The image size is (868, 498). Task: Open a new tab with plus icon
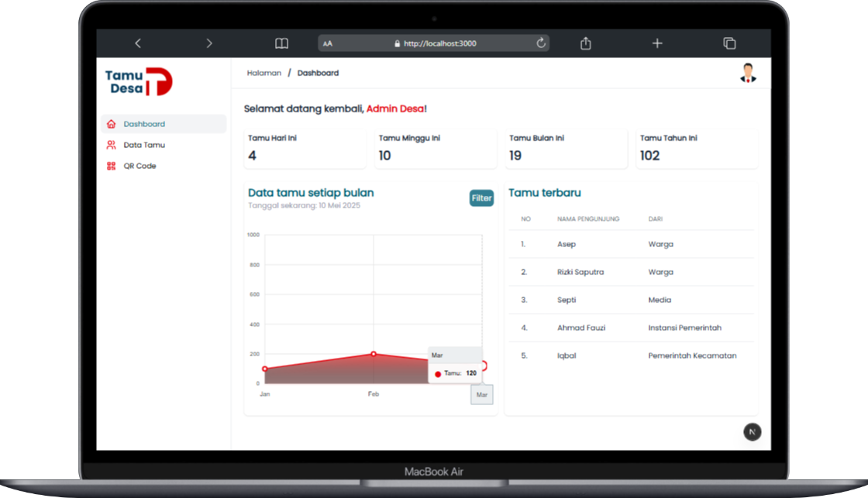pyautogui.click(x=657, y=43)
